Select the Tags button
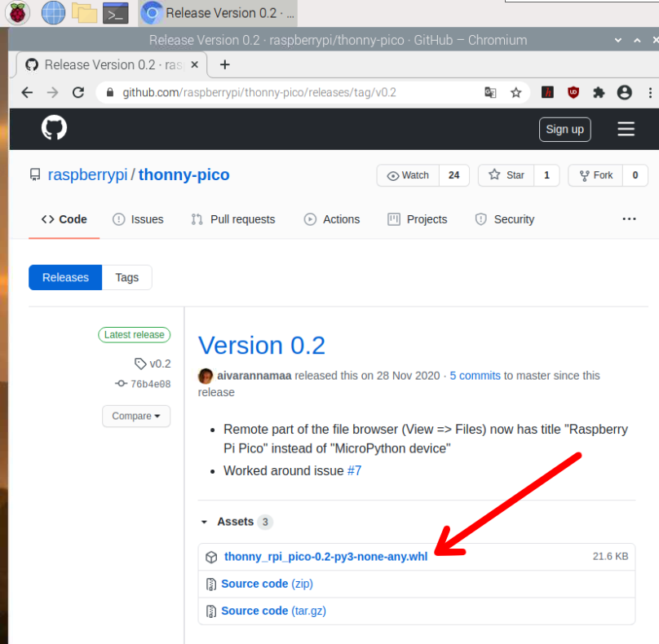 pyautogui.click(x=127, y=277)
